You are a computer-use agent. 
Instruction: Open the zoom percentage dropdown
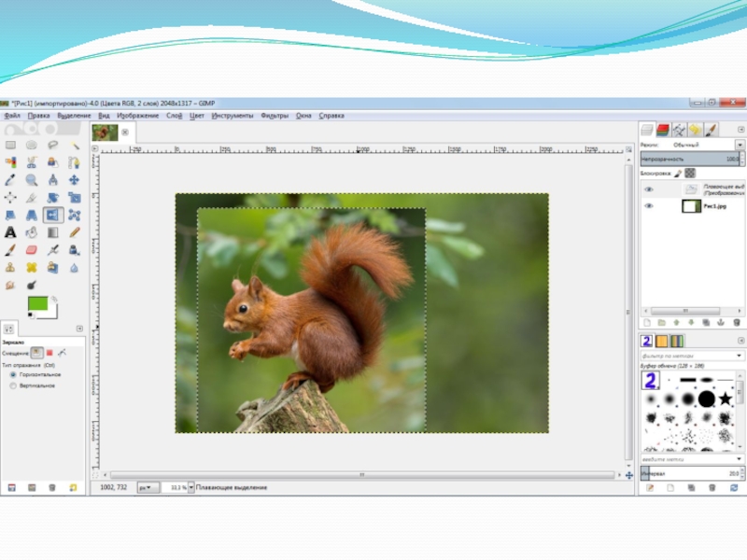tap(191, 487)
